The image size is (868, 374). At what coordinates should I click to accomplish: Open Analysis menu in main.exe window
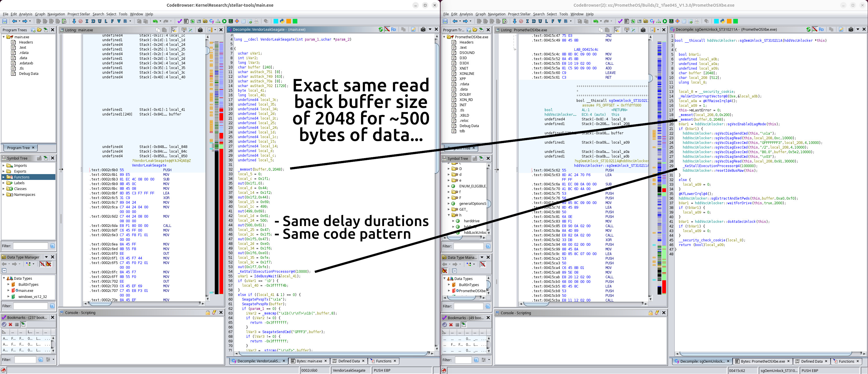tap(26, 14)
